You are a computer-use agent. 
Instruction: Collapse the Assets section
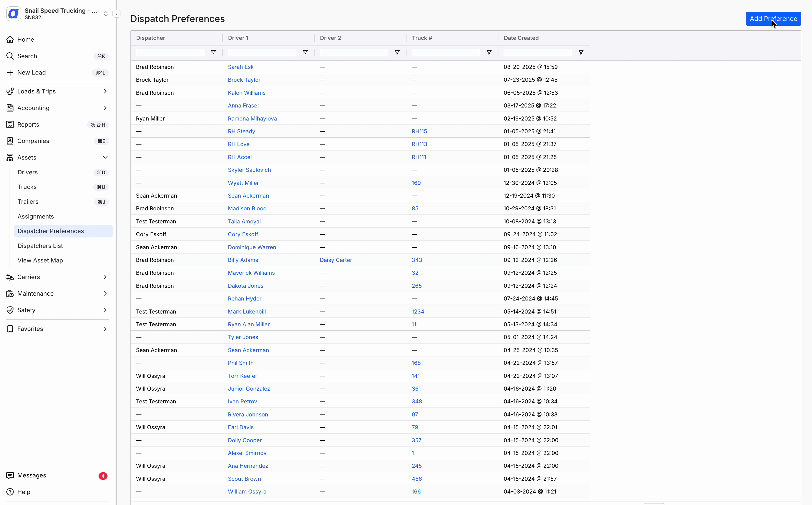[57, 157]
